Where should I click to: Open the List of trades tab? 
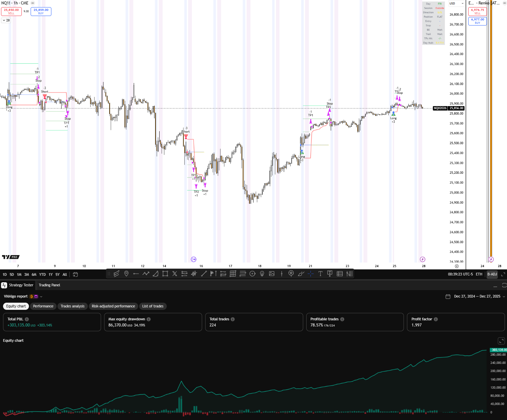(153, 306)
